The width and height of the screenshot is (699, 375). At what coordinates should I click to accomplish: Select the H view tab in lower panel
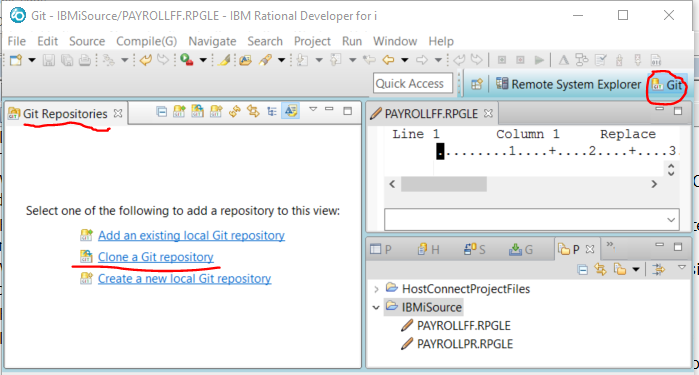coord(428,249)
